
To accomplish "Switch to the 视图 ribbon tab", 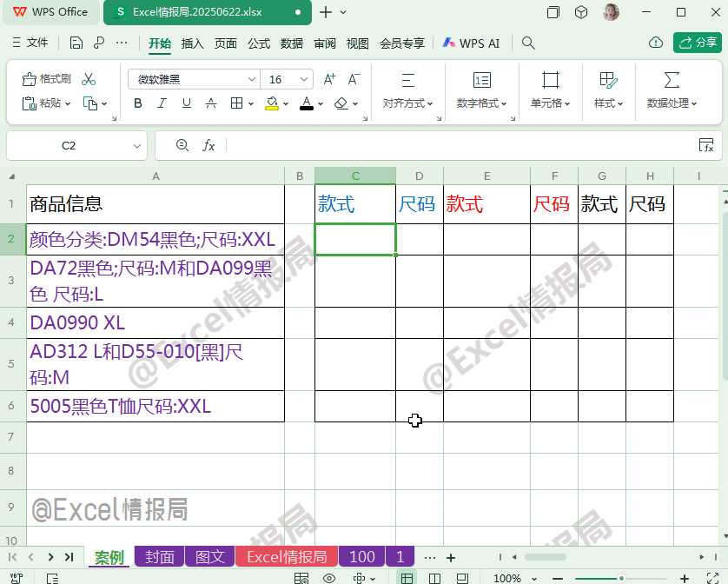I will click(x=358, y=43).
